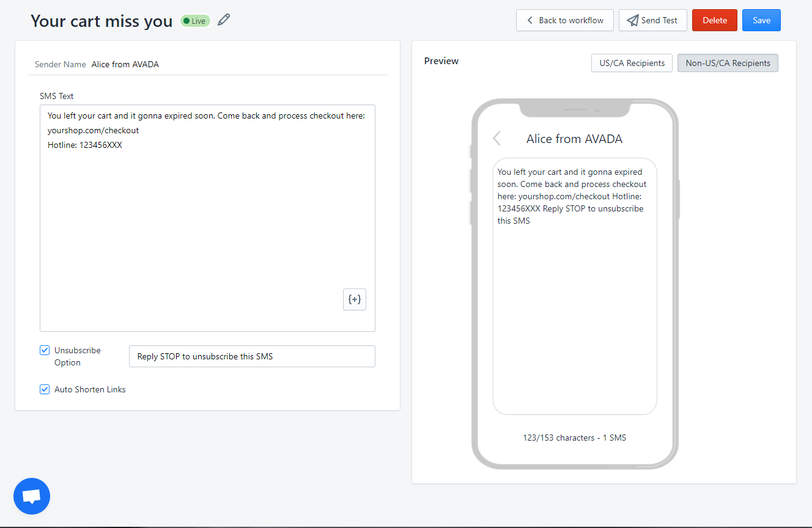812x528 pixels.
Task: Save the SMS template
Action: (x=761, y=20)
